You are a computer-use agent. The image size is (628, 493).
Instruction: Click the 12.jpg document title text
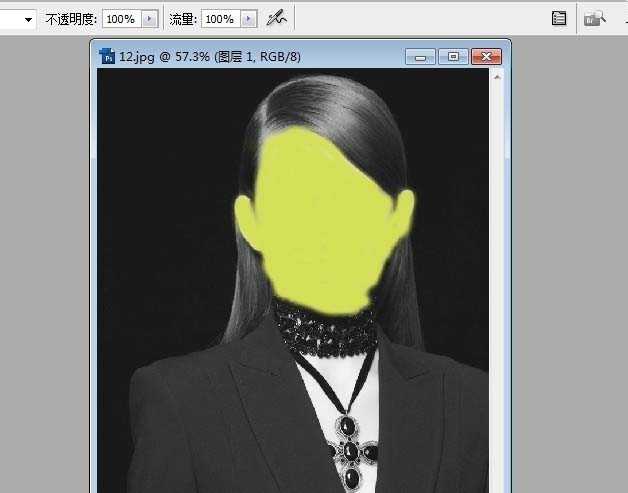(x=210, y=56)
